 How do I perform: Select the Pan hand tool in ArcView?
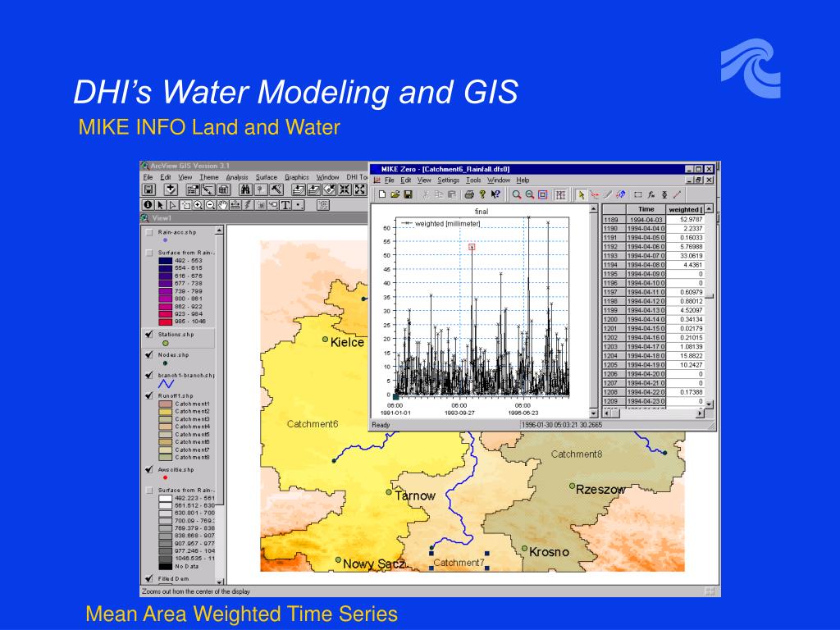click(x=223, y=204)
